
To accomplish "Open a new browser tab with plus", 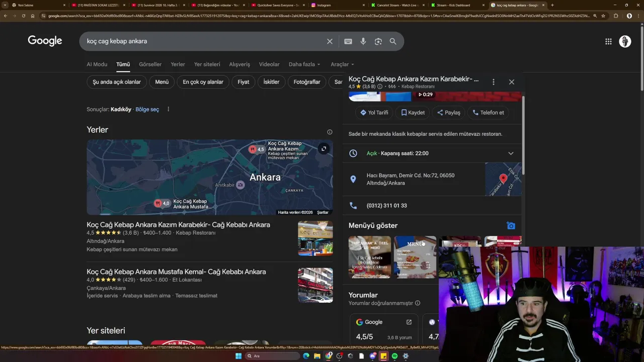I will click(x=552, y=5).
